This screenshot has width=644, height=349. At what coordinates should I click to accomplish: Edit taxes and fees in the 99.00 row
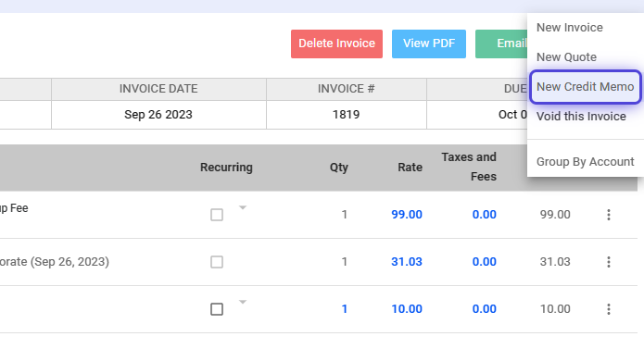click(x=485, y=215)
